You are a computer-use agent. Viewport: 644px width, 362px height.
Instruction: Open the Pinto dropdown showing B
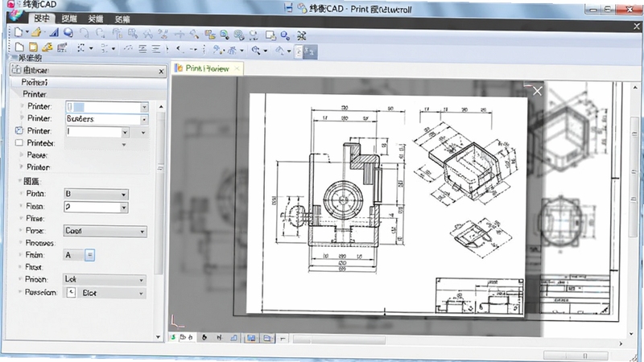tap(123, 195)
